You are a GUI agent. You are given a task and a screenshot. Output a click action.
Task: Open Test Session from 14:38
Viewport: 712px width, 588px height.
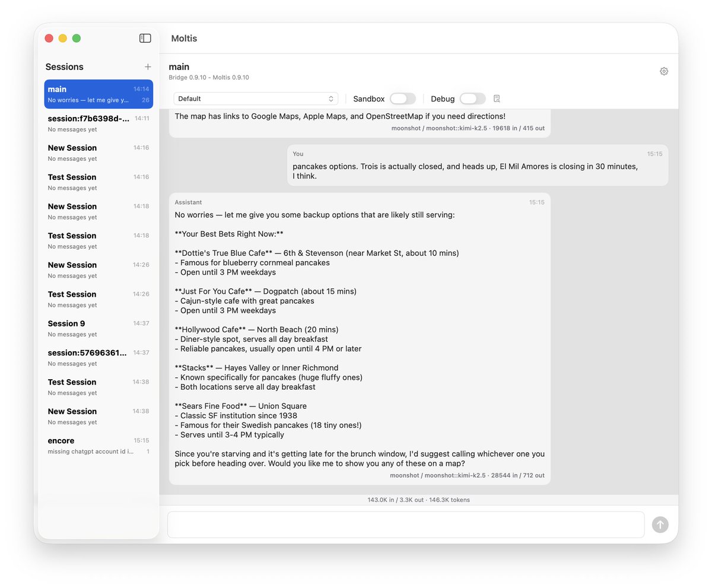point(98,387)
